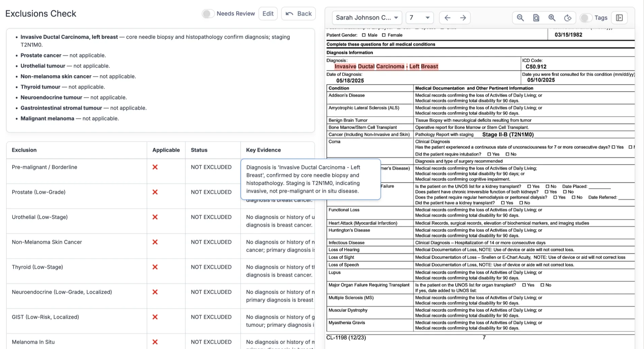Click date of diagnosis 05/18/2025

point(350,81)
